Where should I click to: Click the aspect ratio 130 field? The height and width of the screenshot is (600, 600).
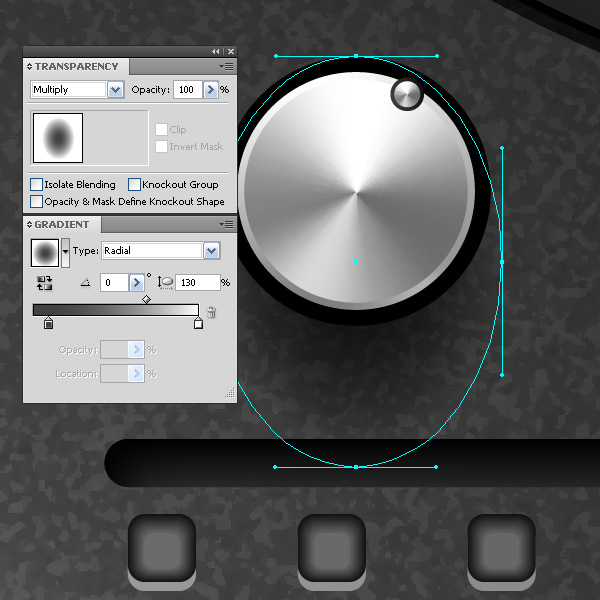pyautogui.click(x=198, y=283)
